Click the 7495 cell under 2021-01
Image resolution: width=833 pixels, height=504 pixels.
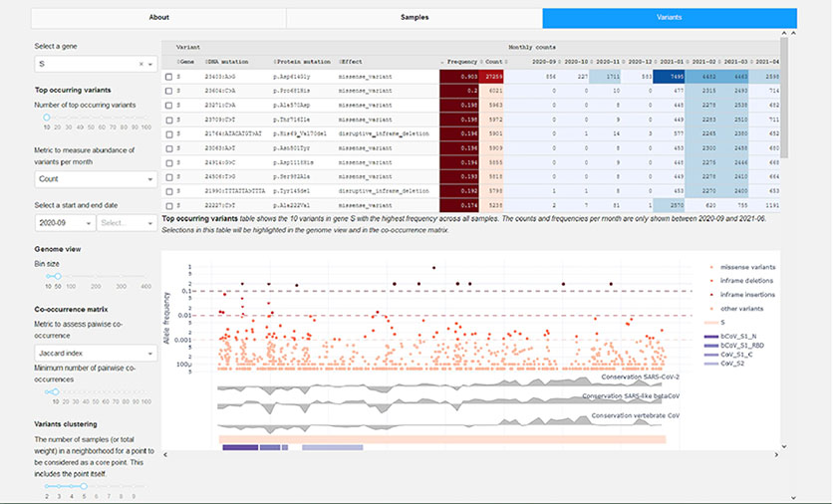pos(670,77)
